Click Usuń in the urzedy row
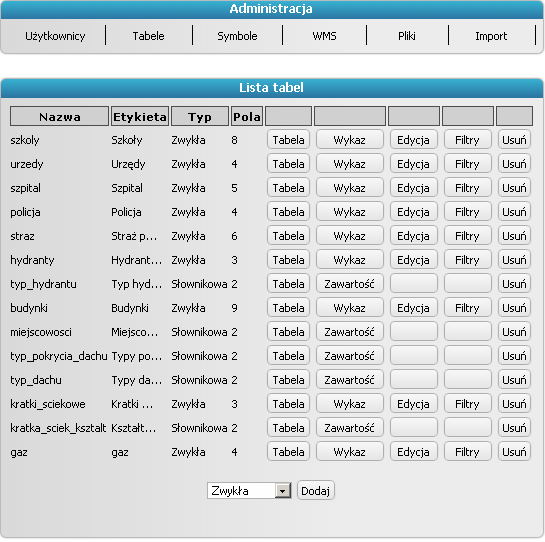The image size is (545, 542). click(514, 164)
